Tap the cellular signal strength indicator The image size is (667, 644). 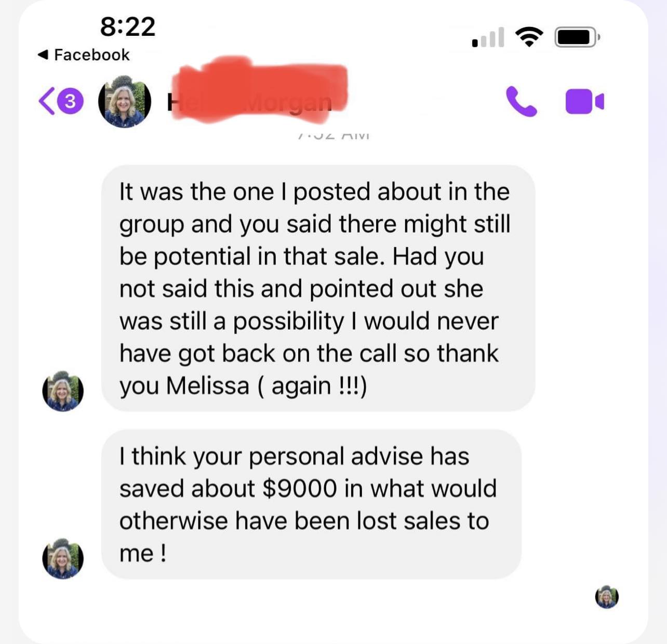[x=488, y=37]
